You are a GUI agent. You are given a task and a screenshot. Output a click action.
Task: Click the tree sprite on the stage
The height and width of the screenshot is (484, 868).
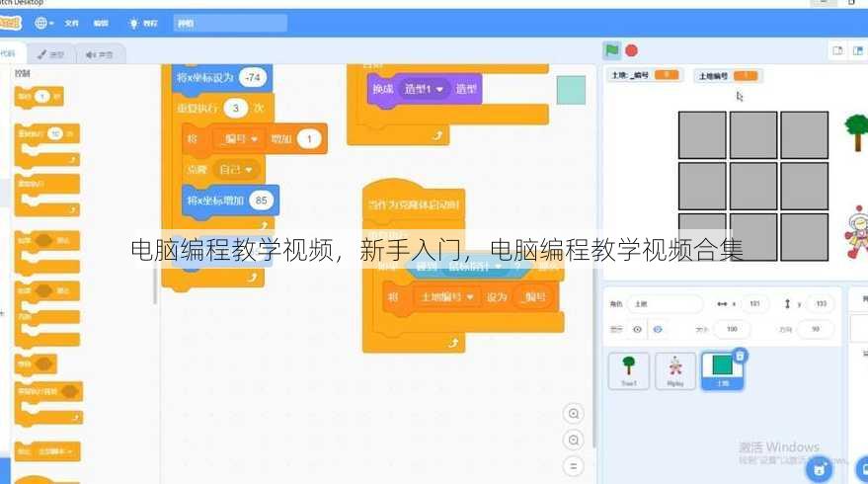[x=856, y=132]
